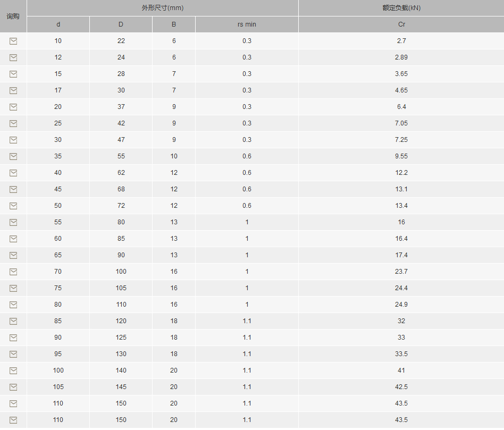
Task: Open inquiry envelope for d=20 bearing
Action: [x=13, y=107]
